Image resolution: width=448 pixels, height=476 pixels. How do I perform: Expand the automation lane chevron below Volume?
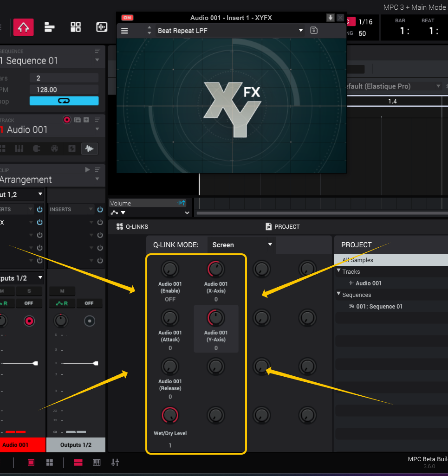pos(187,213)
